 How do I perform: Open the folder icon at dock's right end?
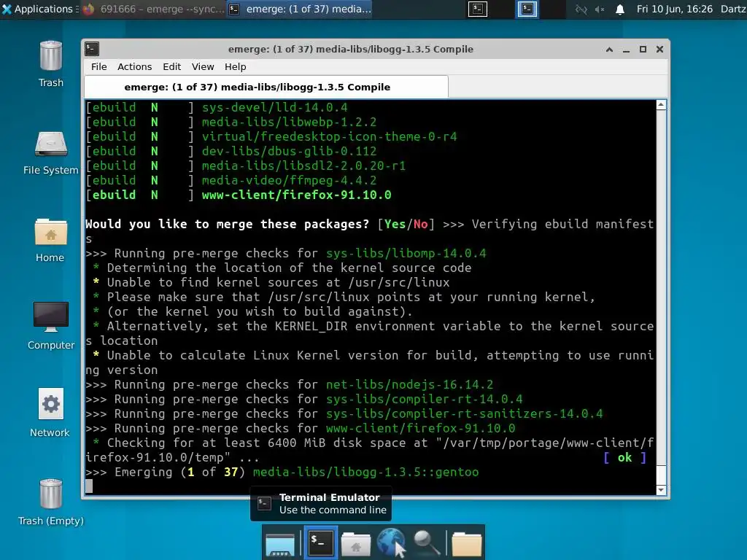tap(466, 544)
